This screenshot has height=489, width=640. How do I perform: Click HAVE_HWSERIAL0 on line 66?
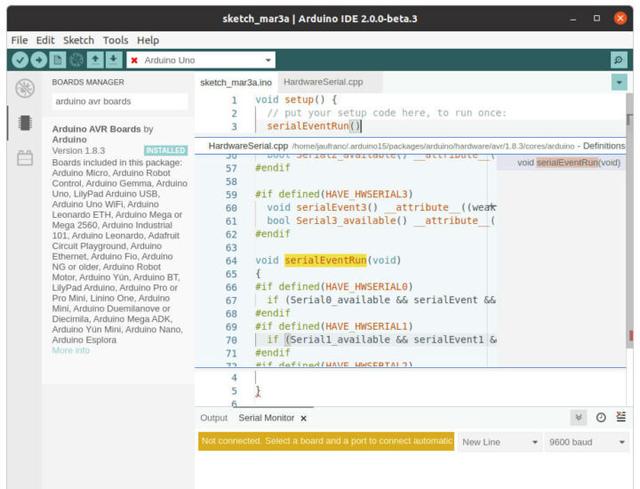tap(367, 287)
